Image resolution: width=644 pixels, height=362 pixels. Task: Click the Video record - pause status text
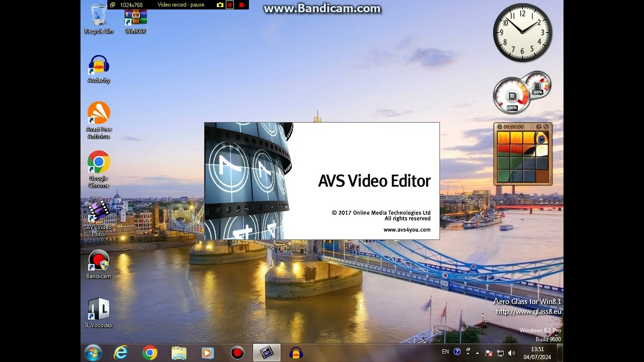click(x=181, y=5)
